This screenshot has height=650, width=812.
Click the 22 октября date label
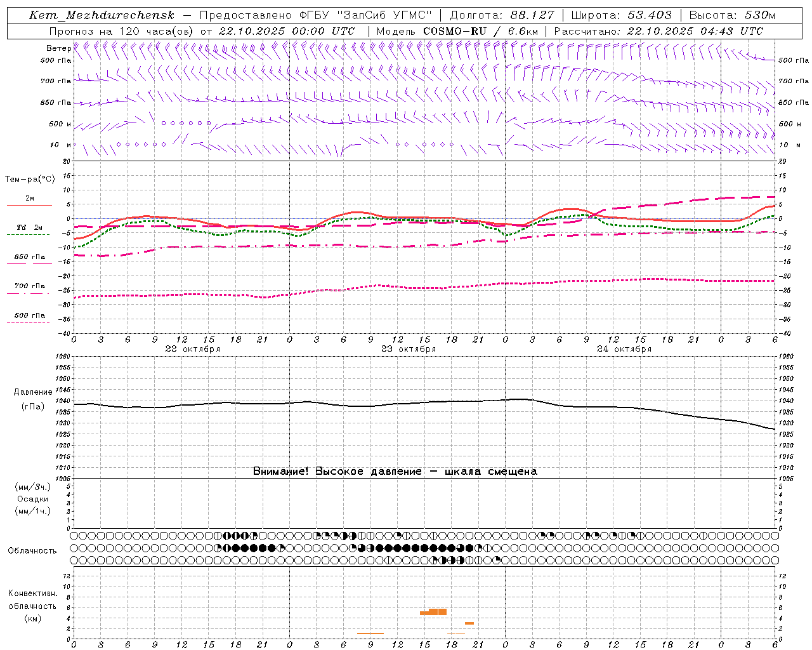(193, 349)
